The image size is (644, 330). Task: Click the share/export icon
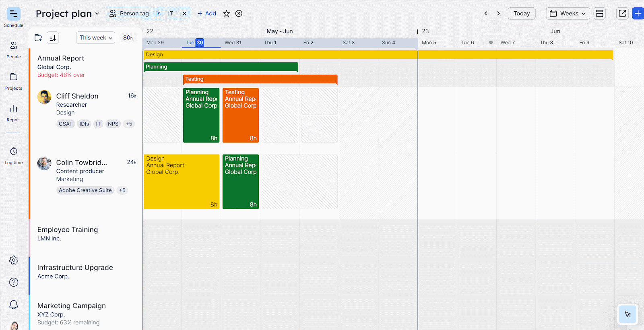coord(622,13)
